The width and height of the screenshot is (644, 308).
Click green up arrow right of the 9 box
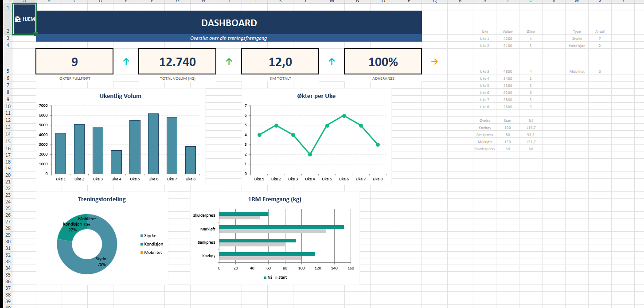(126, 62)
